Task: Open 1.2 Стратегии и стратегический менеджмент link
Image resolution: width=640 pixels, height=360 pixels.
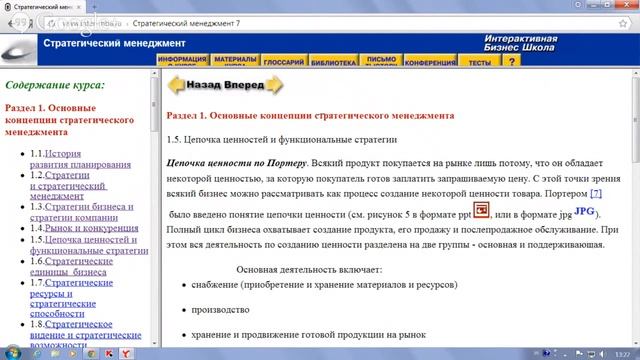Action: [x=68, y=186]
